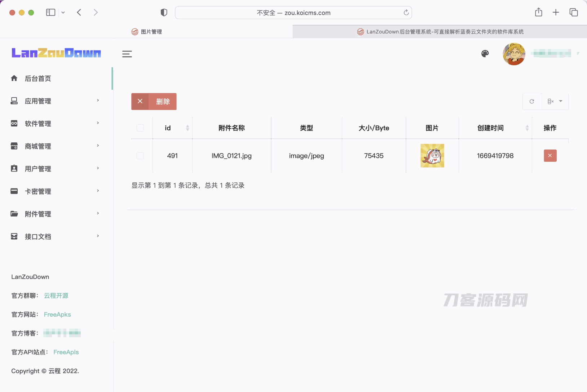Open the theme palette picker

point(485,53)
